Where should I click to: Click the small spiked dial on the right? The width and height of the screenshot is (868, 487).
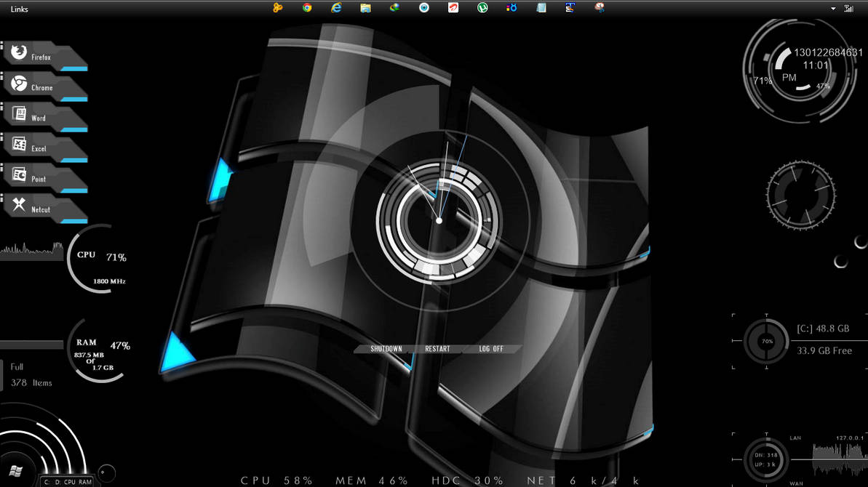(x=800, y=195)
